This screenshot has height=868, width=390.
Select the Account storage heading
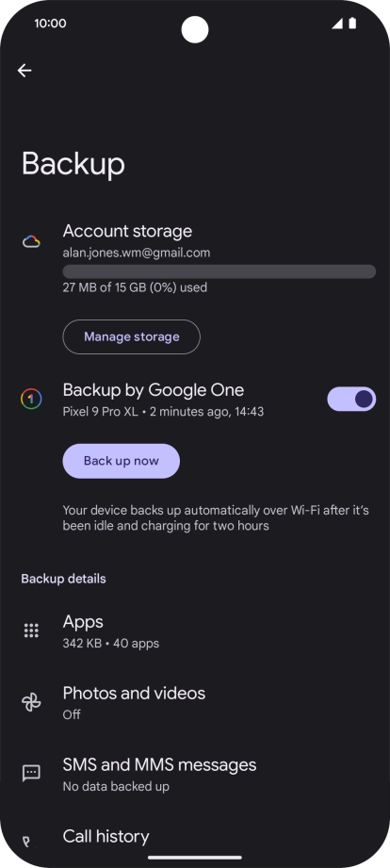click(x=128, y=231)
